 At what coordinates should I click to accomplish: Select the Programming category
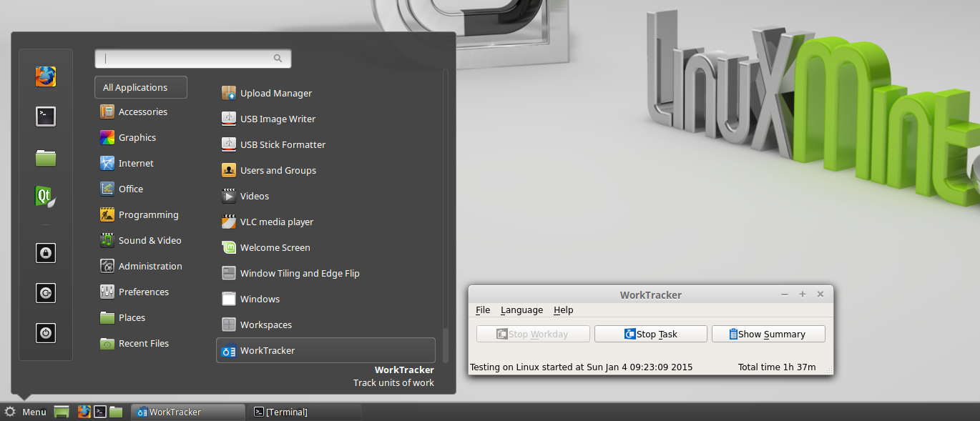click(x=148, y=214)
